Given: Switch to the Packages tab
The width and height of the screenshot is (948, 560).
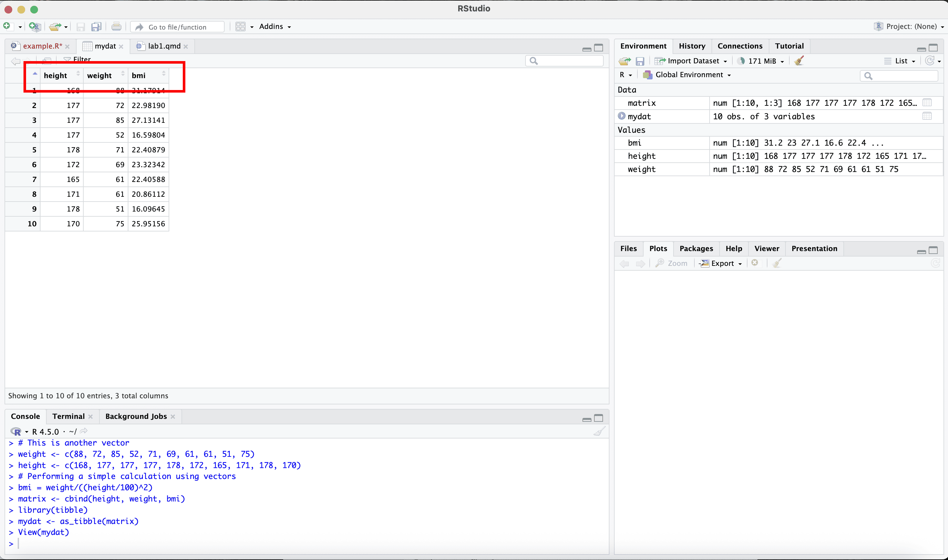Looking at the screenshot, I should (x=696, y=249).
